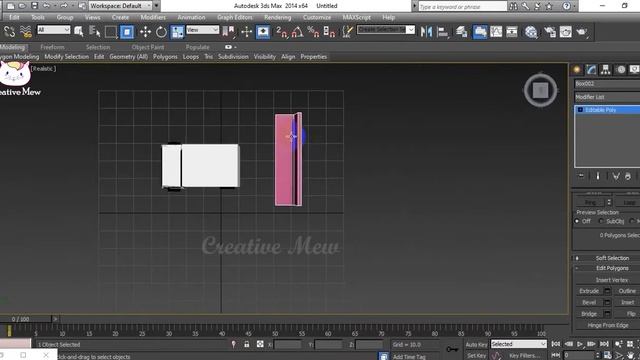Click Bridge button

pos(589,314)
